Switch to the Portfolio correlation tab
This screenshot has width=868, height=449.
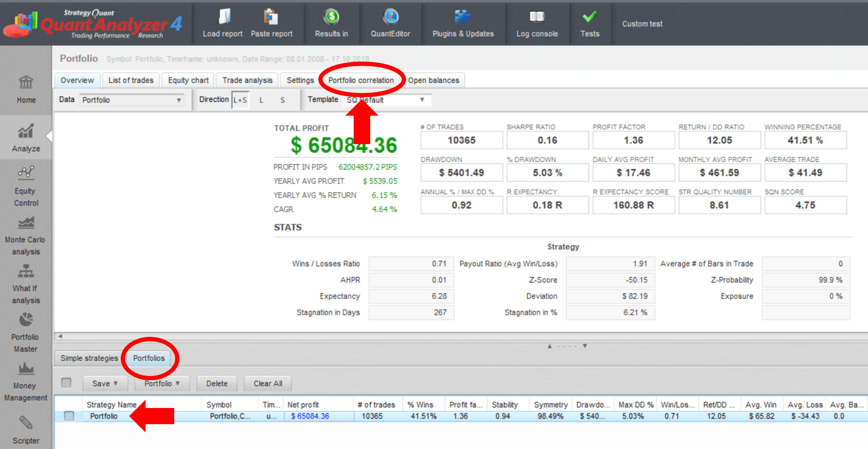(361, 80)
